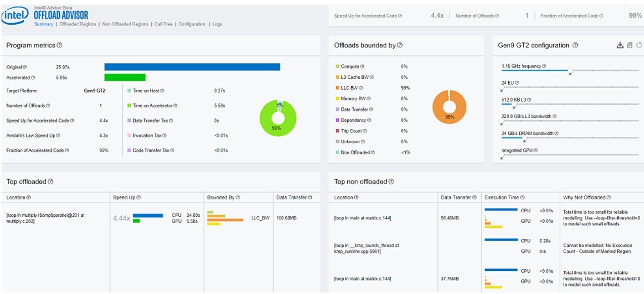This screenshot has width=644, height=294.
Task: Click the reset icon in Gen9 GT2 configuration
Action: pos(639,45)
